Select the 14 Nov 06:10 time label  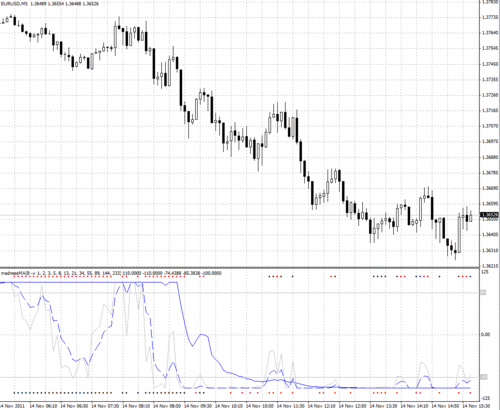pyautogui.click(x=43, y=406)
